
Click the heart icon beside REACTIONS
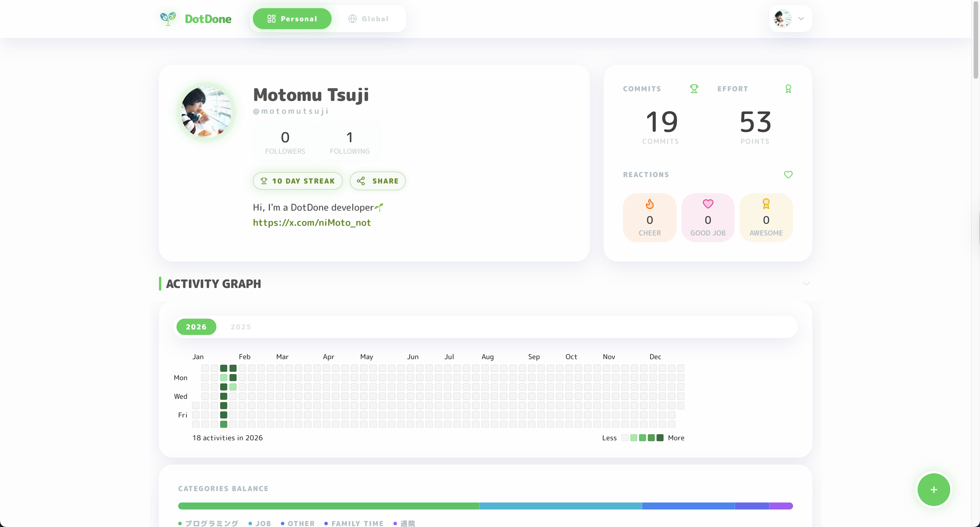[788, 175]
